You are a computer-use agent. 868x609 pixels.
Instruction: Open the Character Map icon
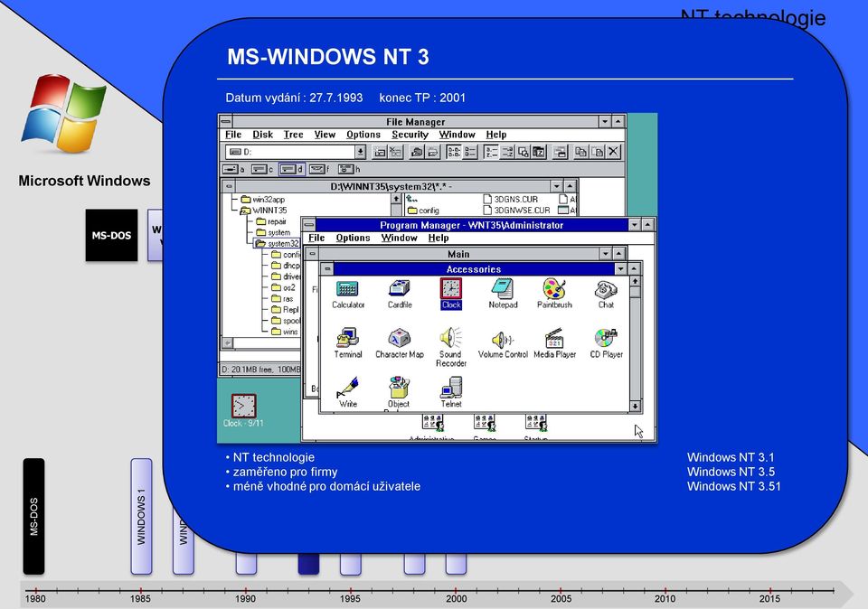point(399,343)
